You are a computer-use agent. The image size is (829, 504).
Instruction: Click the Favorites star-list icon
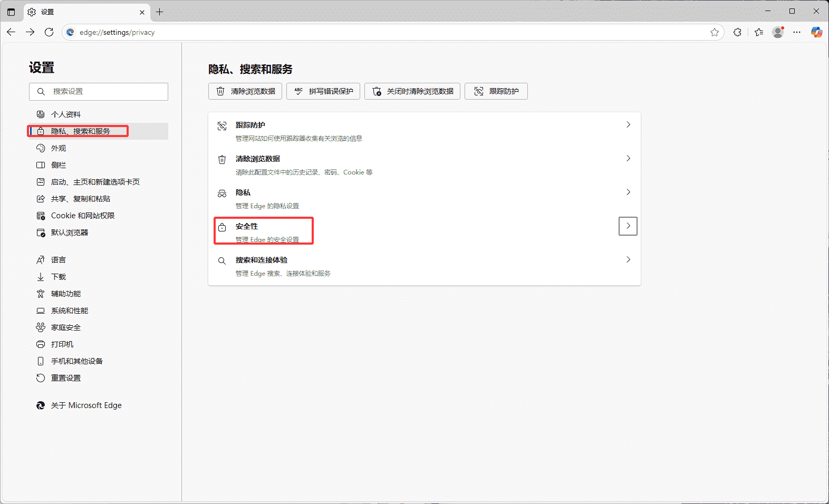click(x=759, y=32)
